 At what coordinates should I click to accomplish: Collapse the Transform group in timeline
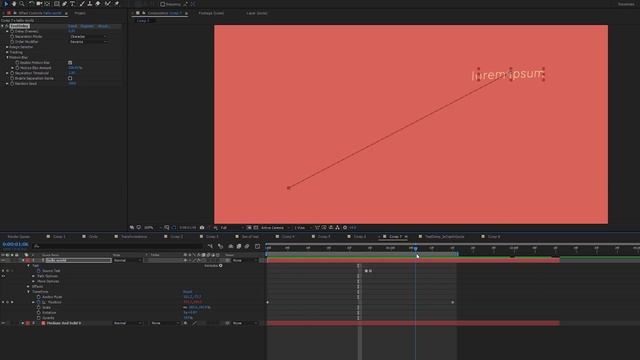click(x=29, y=292)
